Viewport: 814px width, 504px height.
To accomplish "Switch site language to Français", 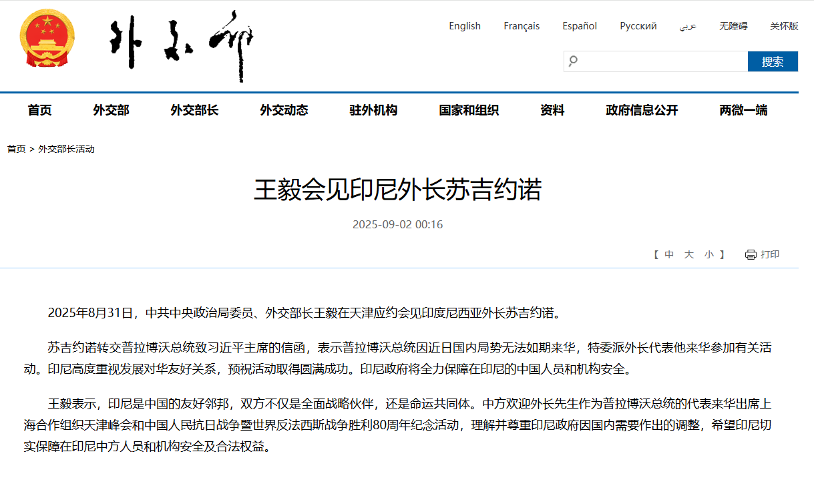I will pyautogui.click(x=522, y=26).
